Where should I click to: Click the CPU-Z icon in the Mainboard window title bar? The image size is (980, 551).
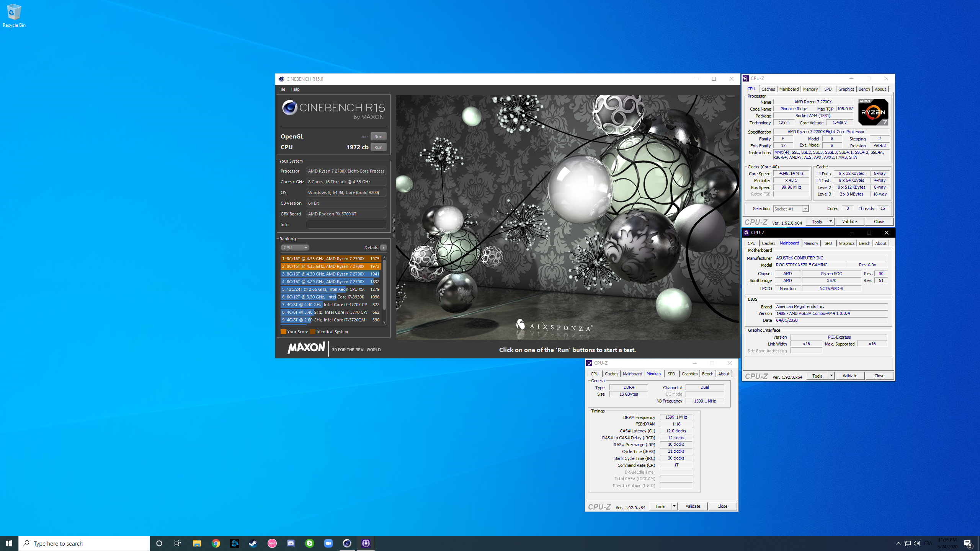click(x=746, y=233)
